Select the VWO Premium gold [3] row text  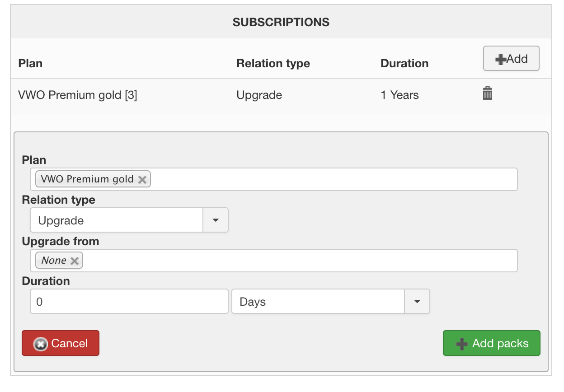(x=77, y=95)
